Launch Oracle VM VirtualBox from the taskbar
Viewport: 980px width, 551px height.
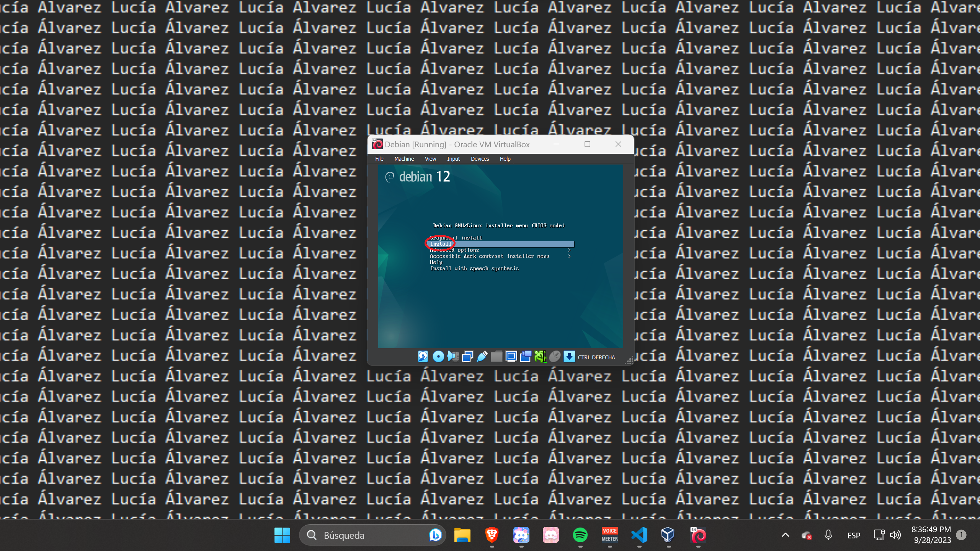[667, 535]
